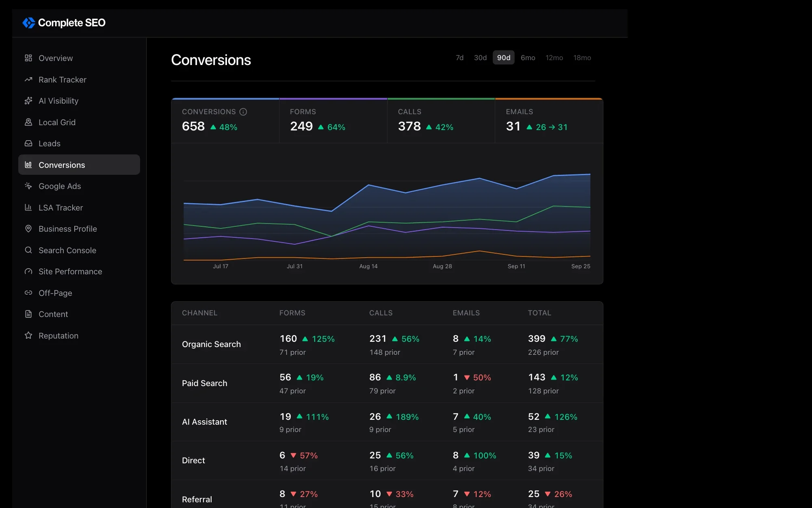Click the Rank Tracker trend icon
Viewport: 812px width, 508px height.
(x=28, y=80)
